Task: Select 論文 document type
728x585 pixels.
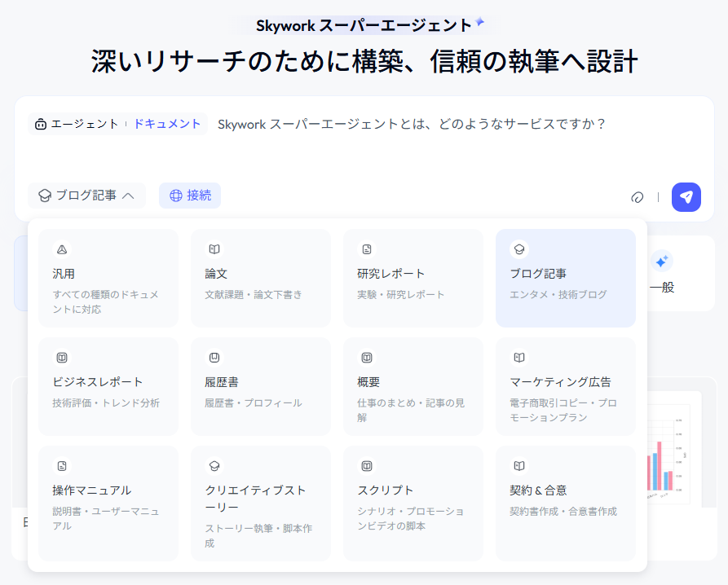Action: point(260,278)
